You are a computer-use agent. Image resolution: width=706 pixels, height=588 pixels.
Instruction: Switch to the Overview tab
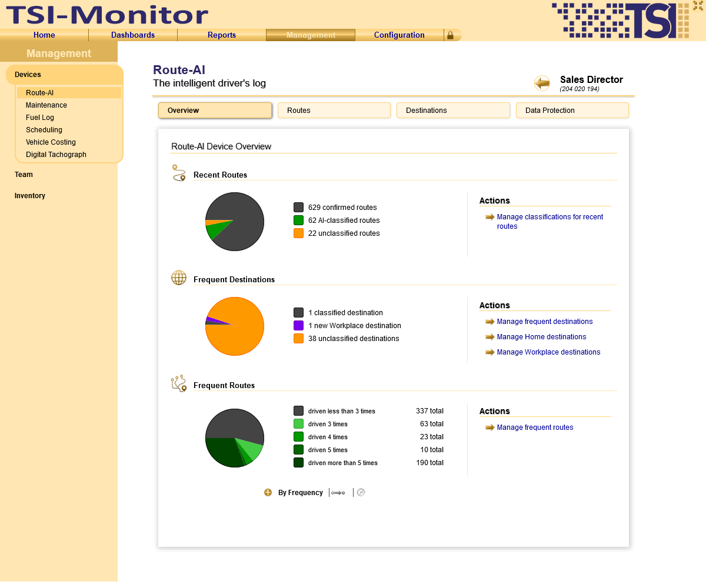[215, 111]
